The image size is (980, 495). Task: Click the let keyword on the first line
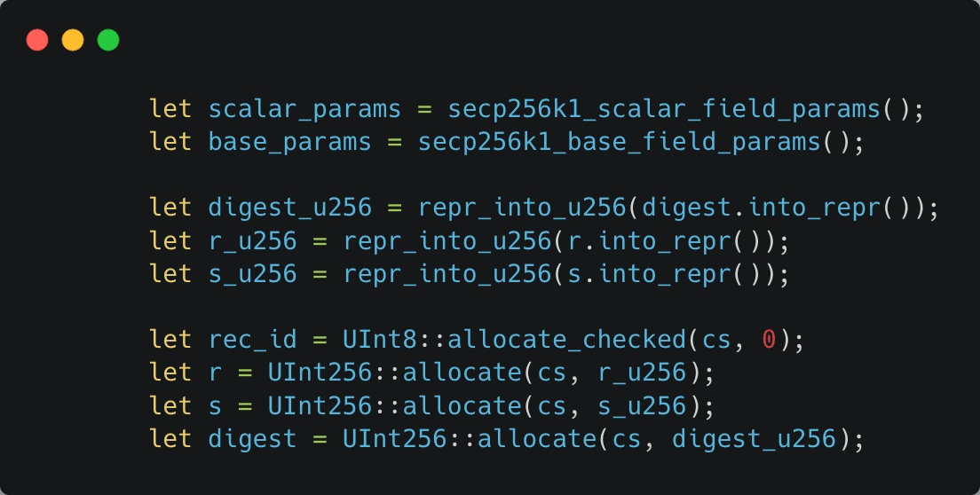click(x=170, y=109)
